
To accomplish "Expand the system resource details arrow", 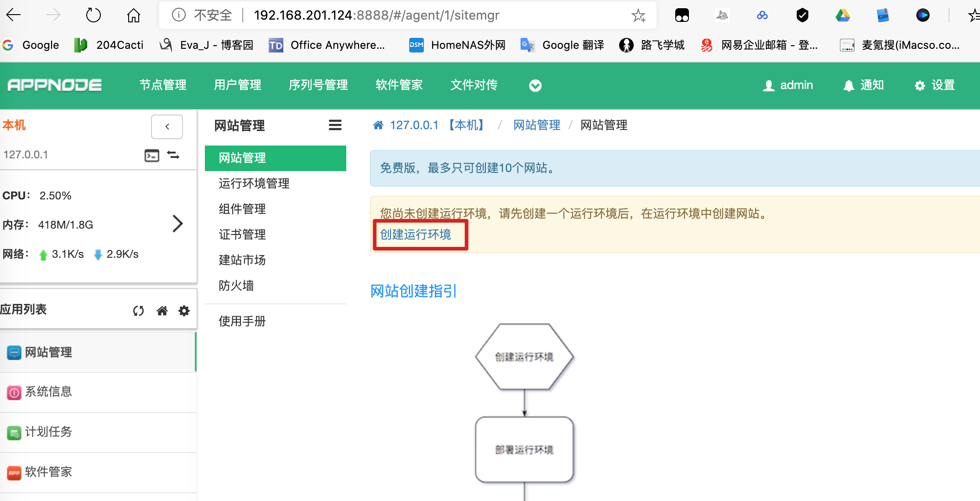I will coord(177,224).
